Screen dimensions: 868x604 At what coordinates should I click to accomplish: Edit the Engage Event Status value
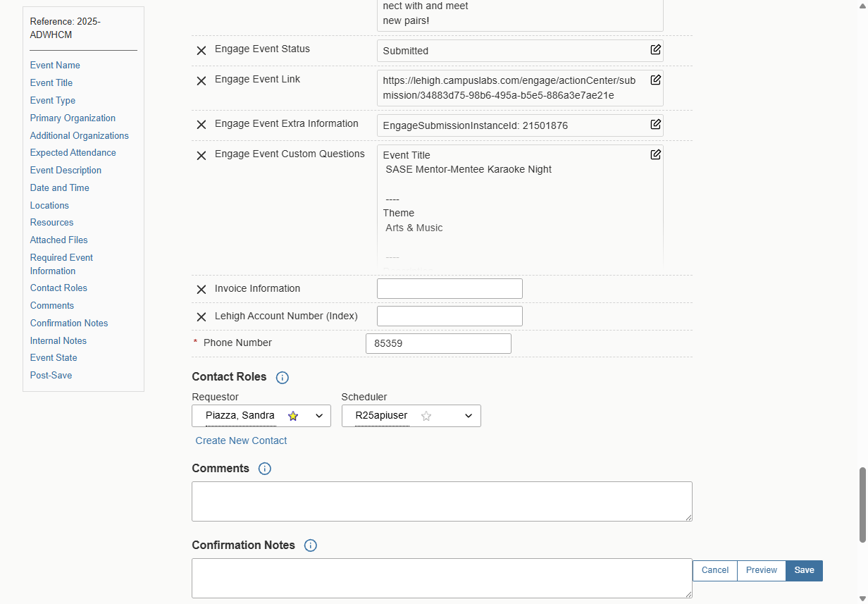pyautogui.click(x=655, y=49)
